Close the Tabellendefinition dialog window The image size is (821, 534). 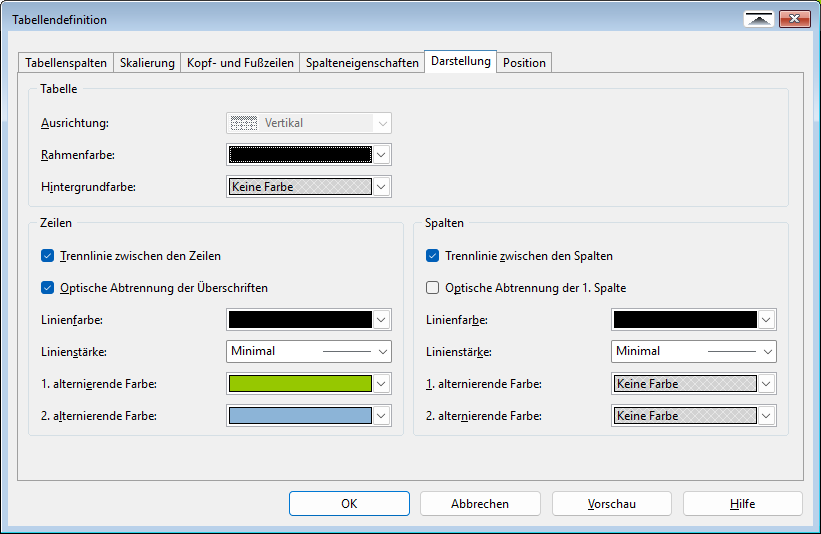794,19
